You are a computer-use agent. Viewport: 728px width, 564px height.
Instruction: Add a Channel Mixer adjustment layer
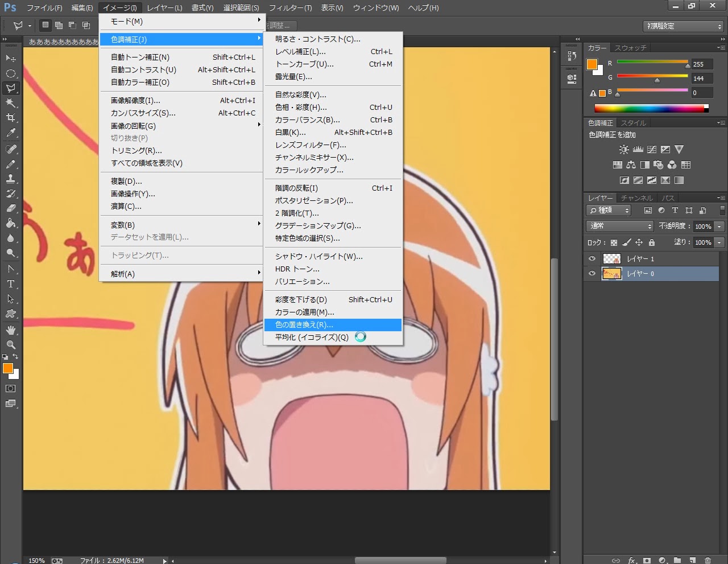(x=672, y=165)
